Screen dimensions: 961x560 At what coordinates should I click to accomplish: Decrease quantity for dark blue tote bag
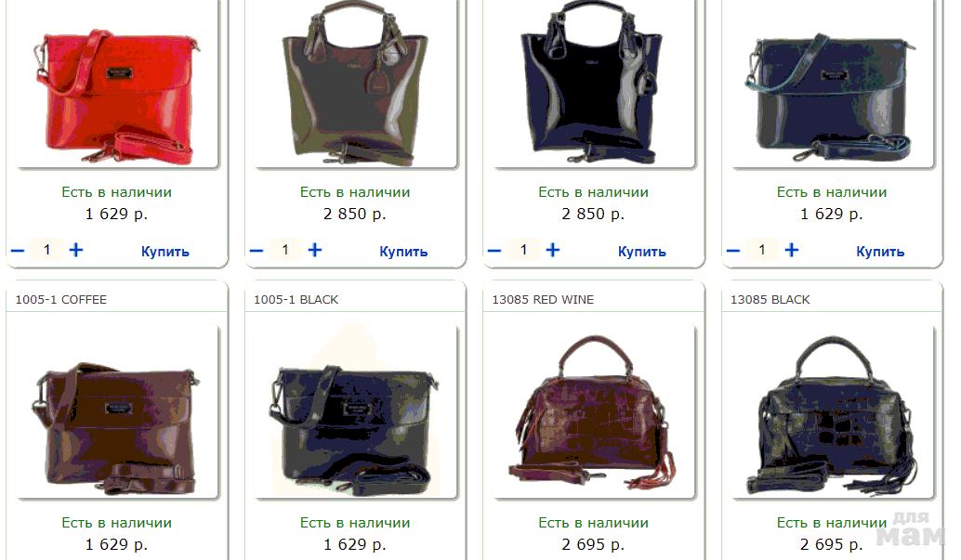point(494,251)
